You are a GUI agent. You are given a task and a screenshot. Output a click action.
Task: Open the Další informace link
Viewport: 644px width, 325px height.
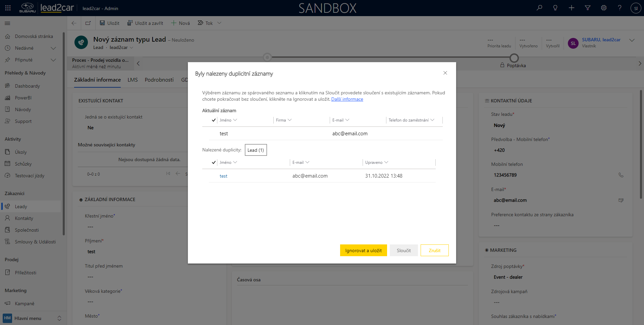pyautogui.click(x=347, y=99)
